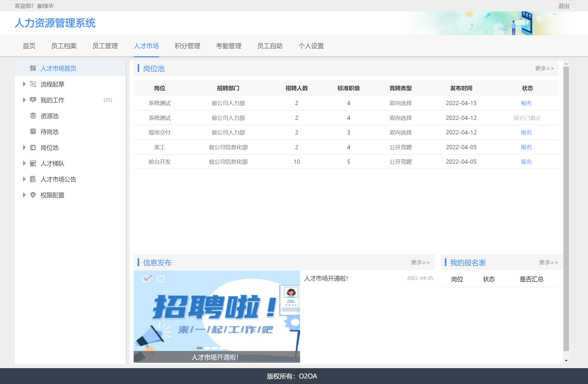The image size is (588, 384).
Task: Click the 人才市场首页 sidebar icon
Action: click(x=33, y=68)
